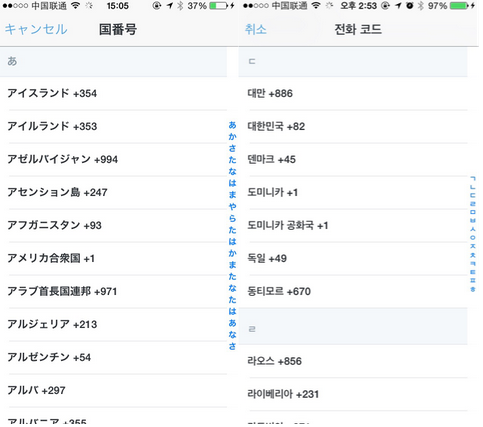This screenshot has height=427, width=483.
Task: Jump to や in Japanese index
Action: coord(232,207)
